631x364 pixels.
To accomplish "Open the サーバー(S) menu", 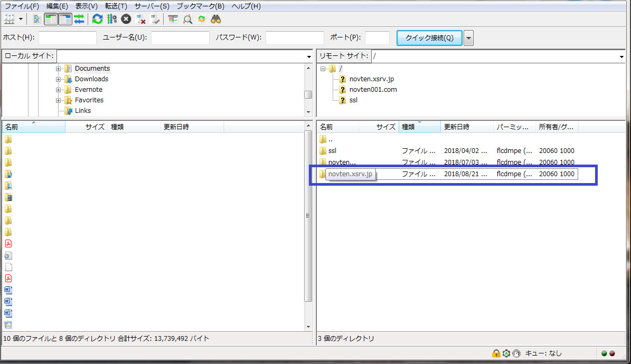I will [x=152, y=6].
